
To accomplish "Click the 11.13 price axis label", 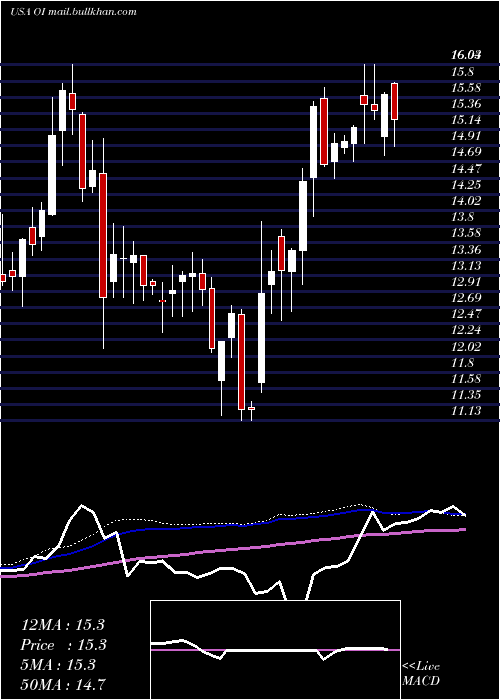I will [466, 411].
